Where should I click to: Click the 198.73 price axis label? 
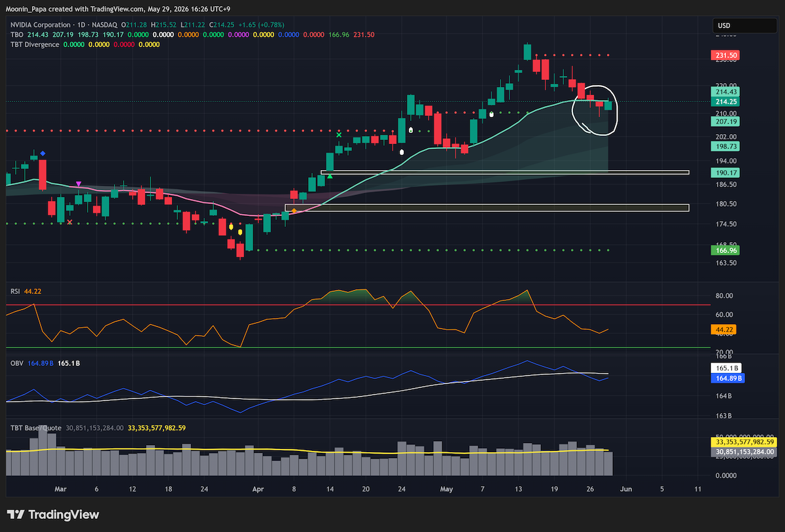pos(724,147)
